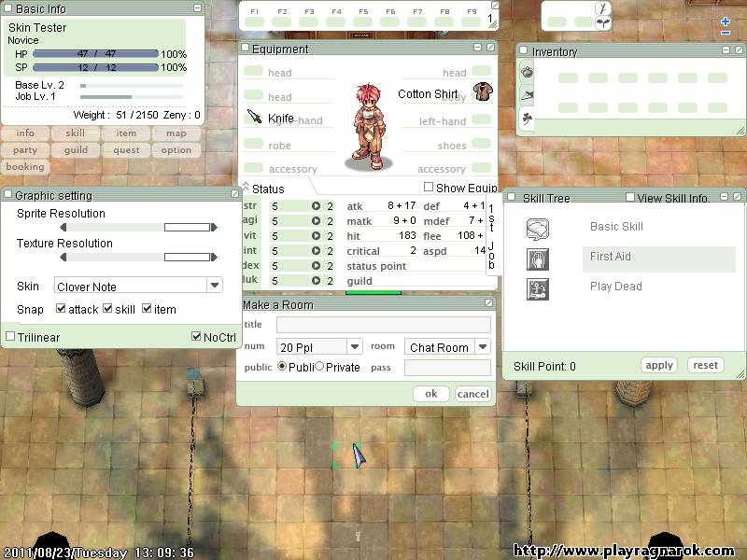Image resolution: width=747 pixels, height=560 pixels.
Task: Click right arrow of Texture Resolution slider
Action: point(215,258)
